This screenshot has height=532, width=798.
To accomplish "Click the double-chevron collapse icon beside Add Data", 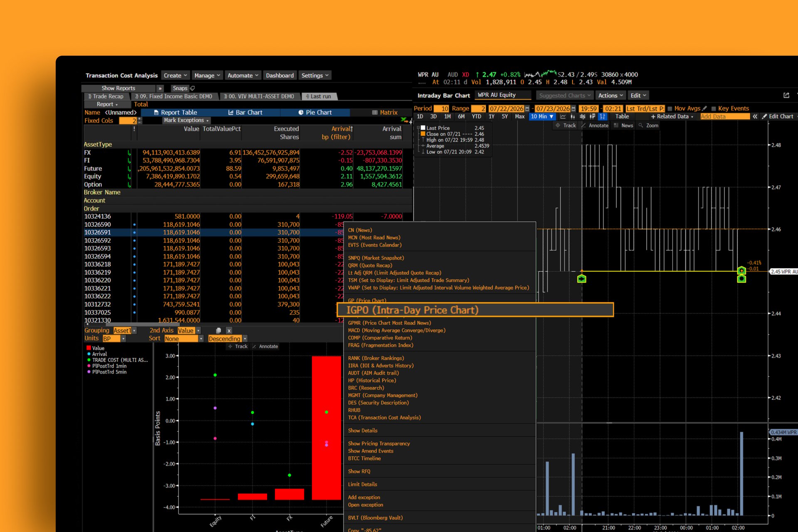I will (755, 117).
